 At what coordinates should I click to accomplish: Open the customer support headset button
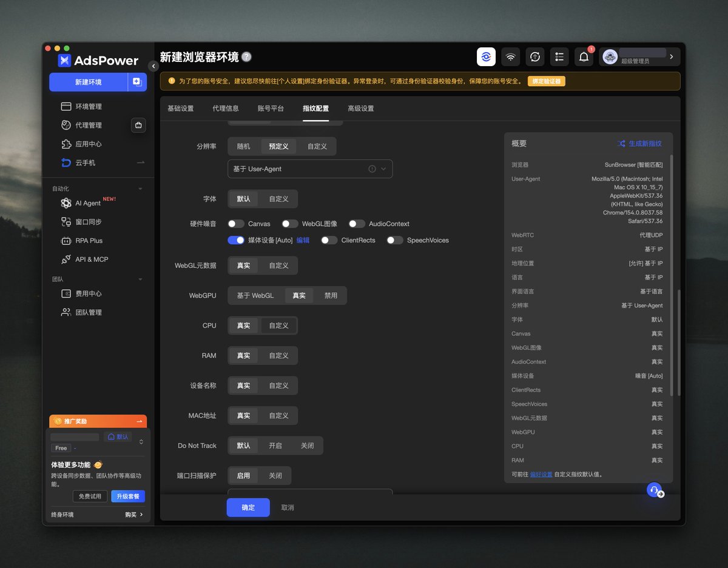point(655,490)
